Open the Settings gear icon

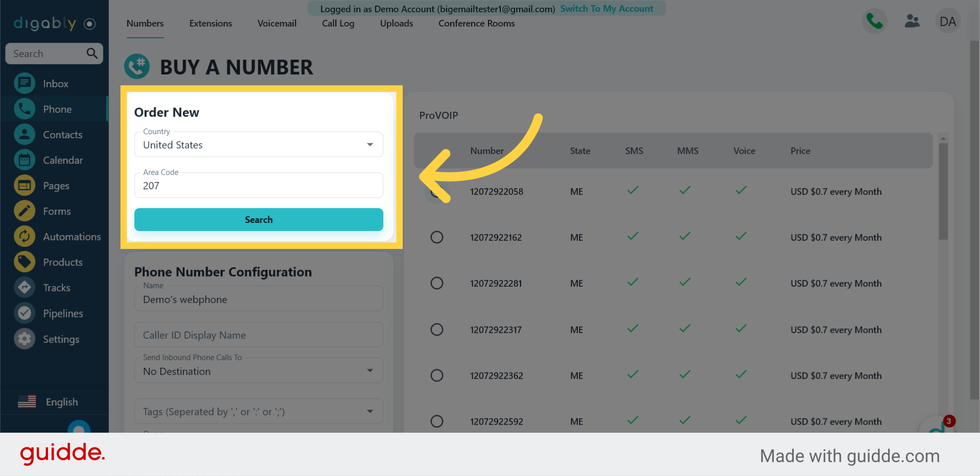[24, 339]
